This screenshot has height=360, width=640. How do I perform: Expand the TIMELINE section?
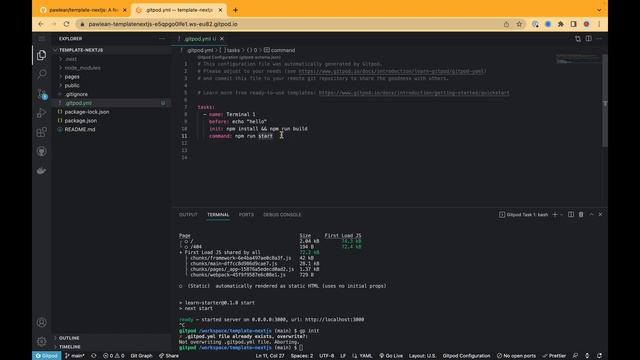point(69,347)
